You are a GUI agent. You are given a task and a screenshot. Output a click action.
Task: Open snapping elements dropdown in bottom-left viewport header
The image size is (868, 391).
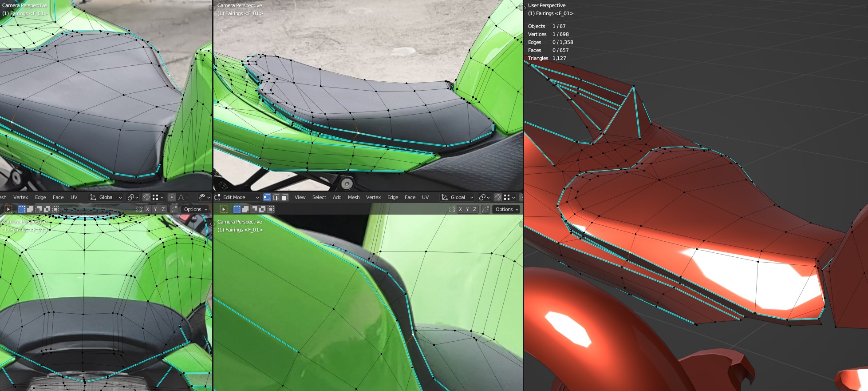point(158,197)
